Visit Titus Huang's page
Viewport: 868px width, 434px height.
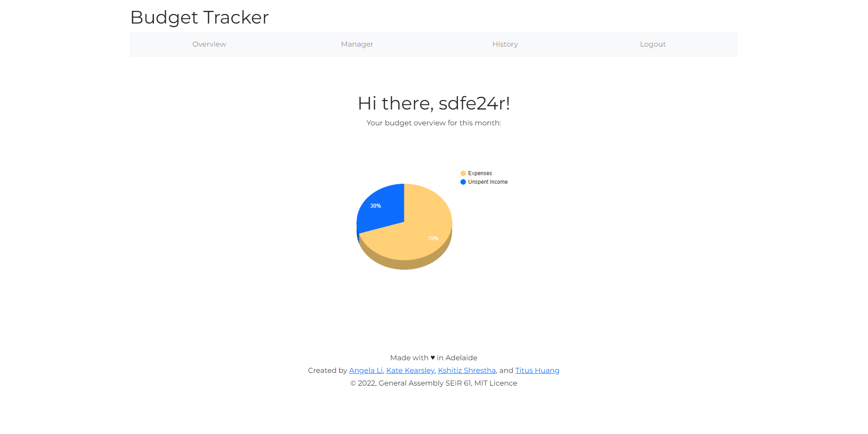(x=537, y=370)
